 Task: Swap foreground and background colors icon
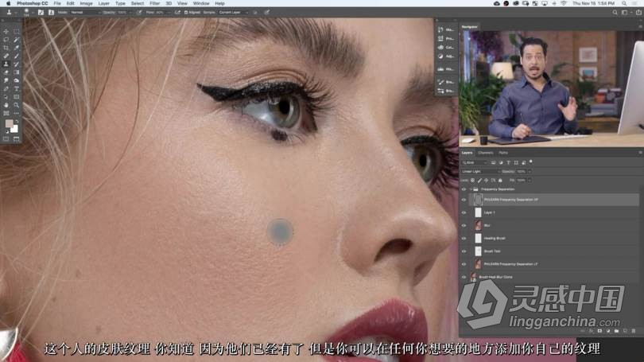(x=17, y=122)
